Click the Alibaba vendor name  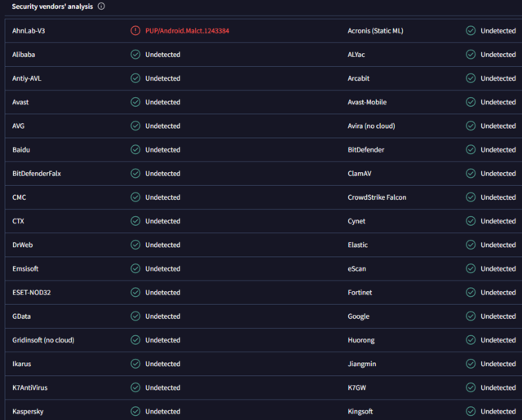pos(24,55)
